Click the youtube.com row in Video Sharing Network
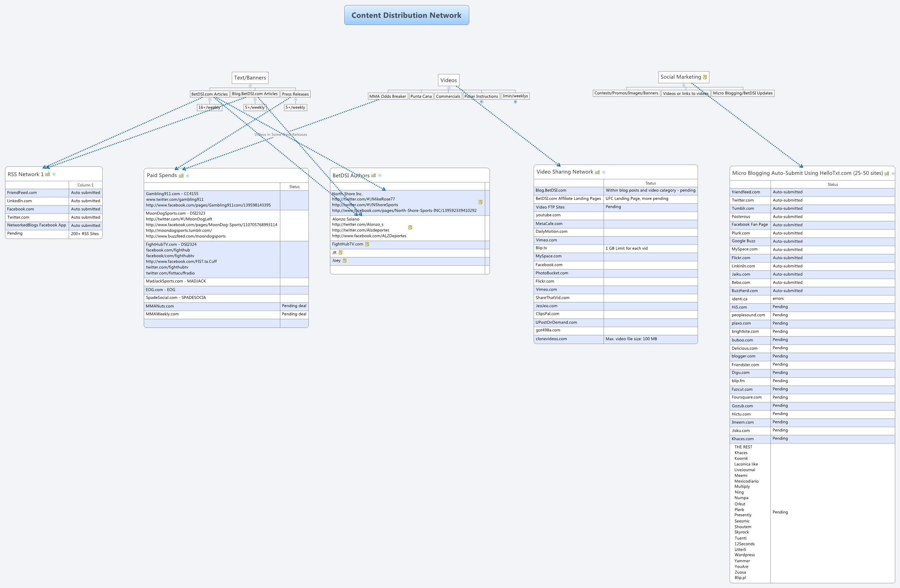900x588 pixels. point(548,215)
